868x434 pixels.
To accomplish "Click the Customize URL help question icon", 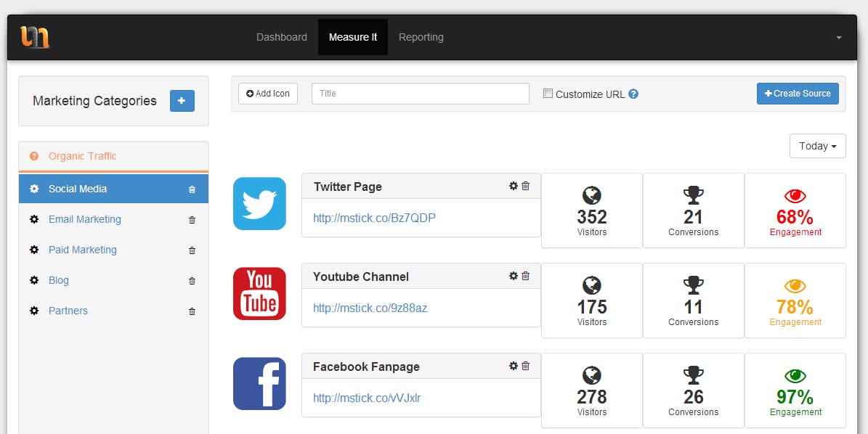I will pos(633,94).
